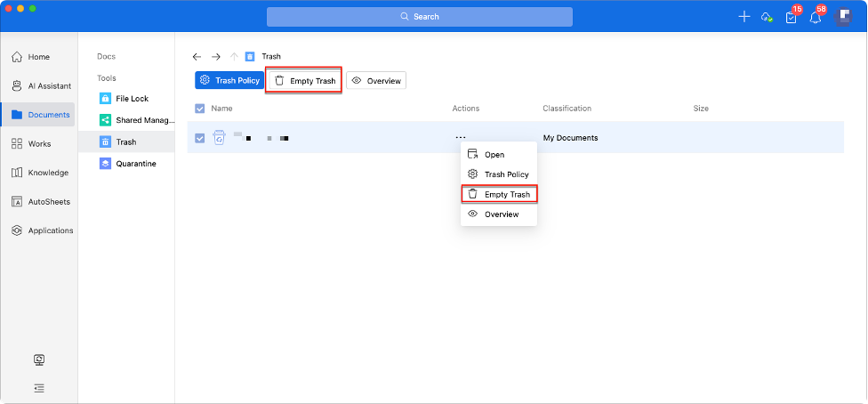Click the collapse sidebar icon at bottom
The width and height of the screenshot is (868, 404).
pos(39,388)
